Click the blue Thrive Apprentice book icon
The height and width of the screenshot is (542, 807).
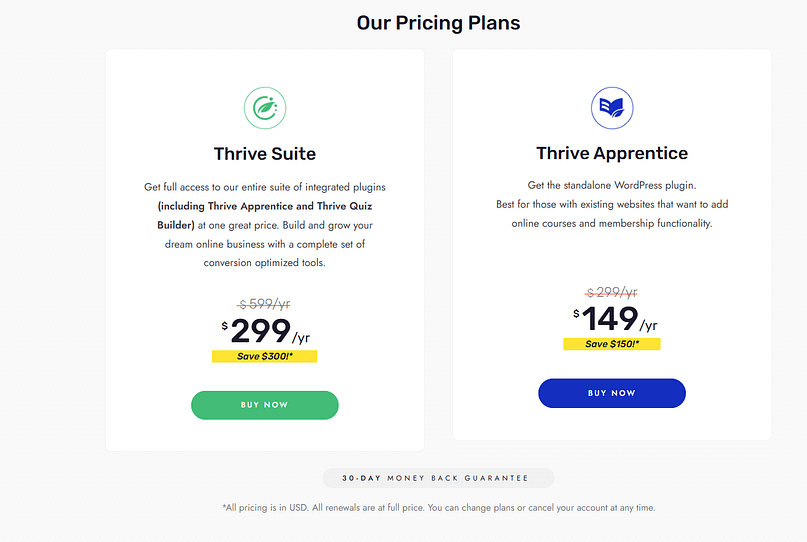point(612,108)
